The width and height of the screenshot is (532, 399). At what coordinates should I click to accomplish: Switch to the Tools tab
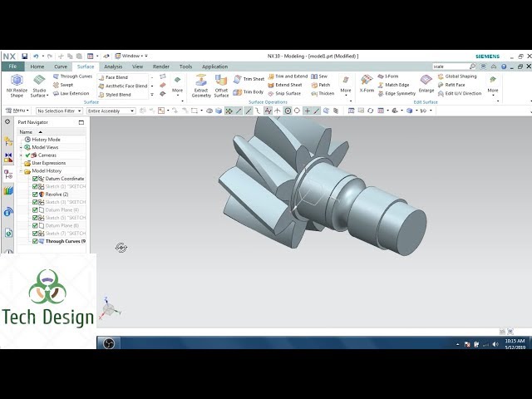click(185, 66)
